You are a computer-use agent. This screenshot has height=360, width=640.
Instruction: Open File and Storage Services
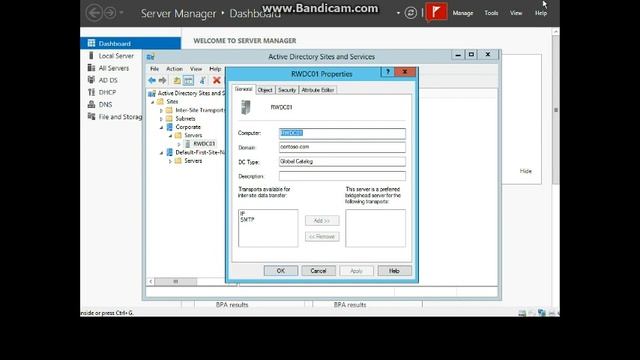(120, 117)
